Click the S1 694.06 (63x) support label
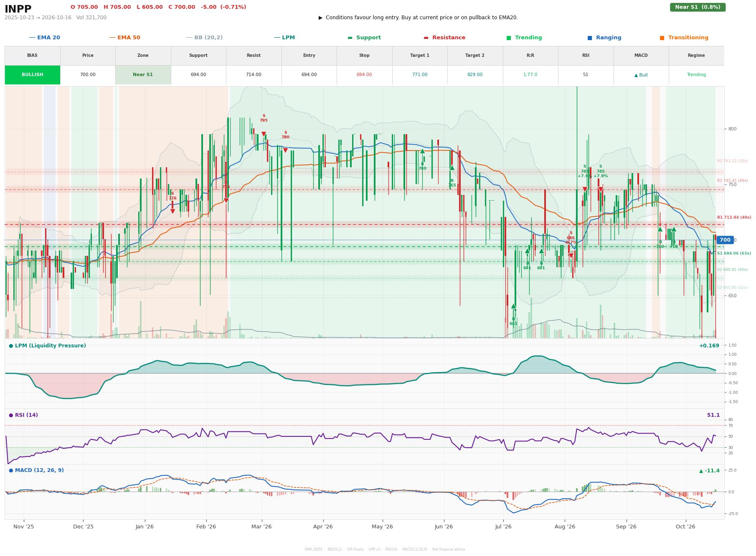The image size is (756, 556). coord(734,253)
